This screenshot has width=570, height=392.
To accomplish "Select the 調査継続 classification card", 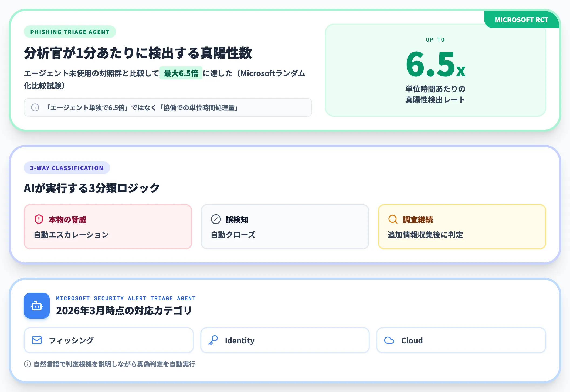I will click(462, 227).
